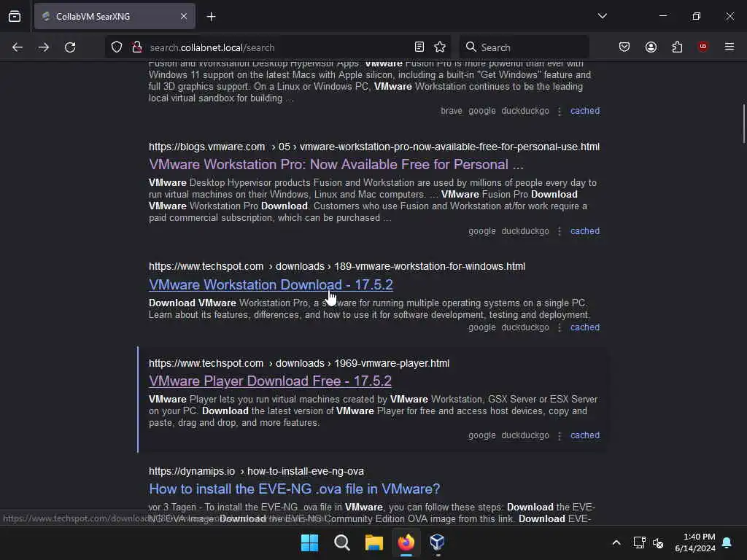This screenshot has height=560, width=747.
Task: Open more options dots next to brave engines
Action: click(x=560, y=111)
